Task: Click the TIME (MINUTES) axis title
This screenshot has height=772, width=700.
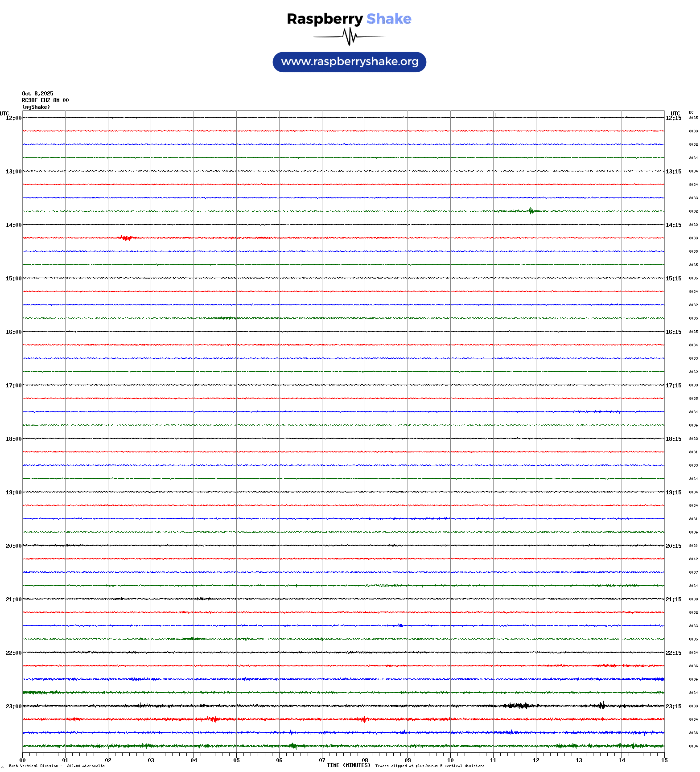Action: pyautogui.click(x=348, y=765)
